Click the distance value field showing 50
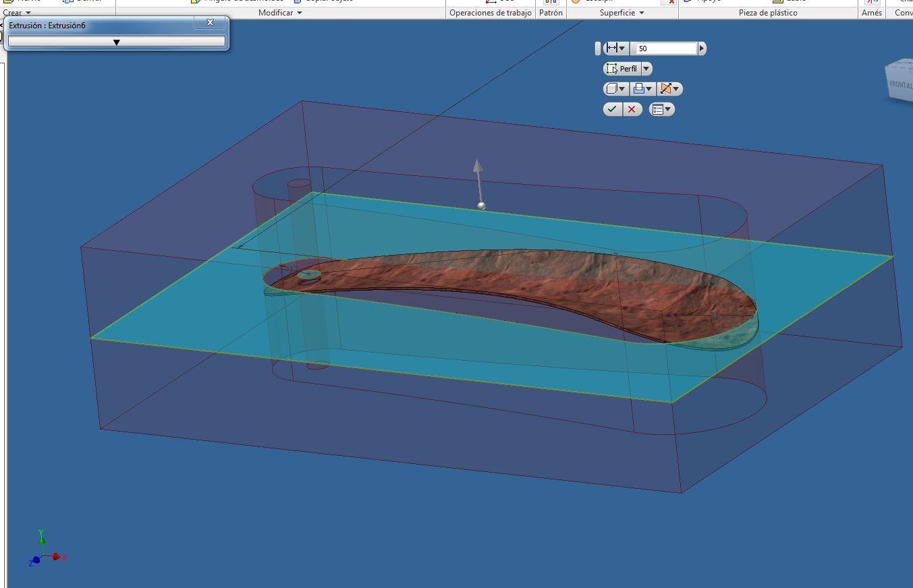The image size is (913, 588). pyautogui.click(x=666, y=49)
